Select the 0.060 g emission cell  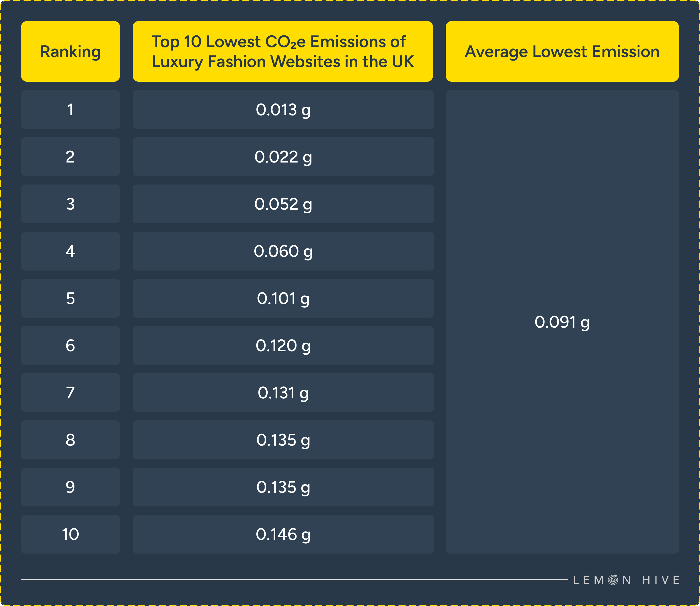(x=283, y=251)
